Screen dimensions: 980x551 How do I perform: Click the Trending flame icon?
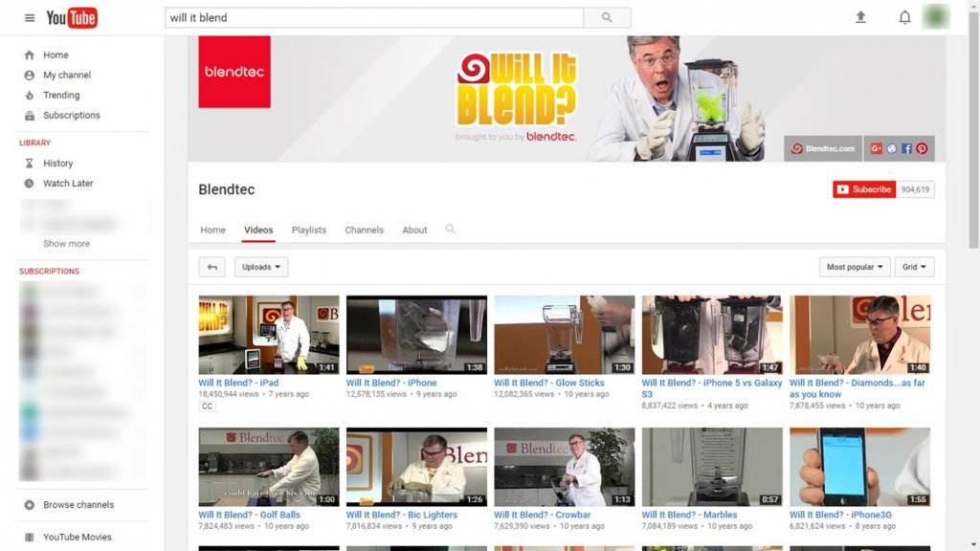(30, 95)
